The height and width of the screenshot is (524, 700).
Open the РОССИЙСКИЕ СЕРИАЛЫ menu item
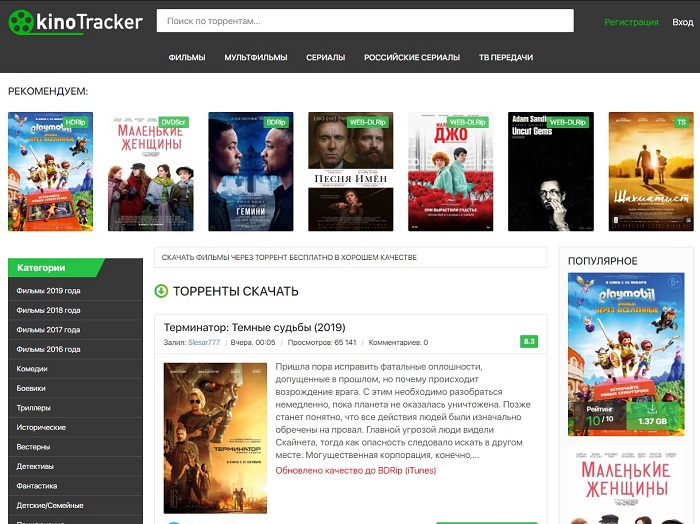click(x=412, y=57)
